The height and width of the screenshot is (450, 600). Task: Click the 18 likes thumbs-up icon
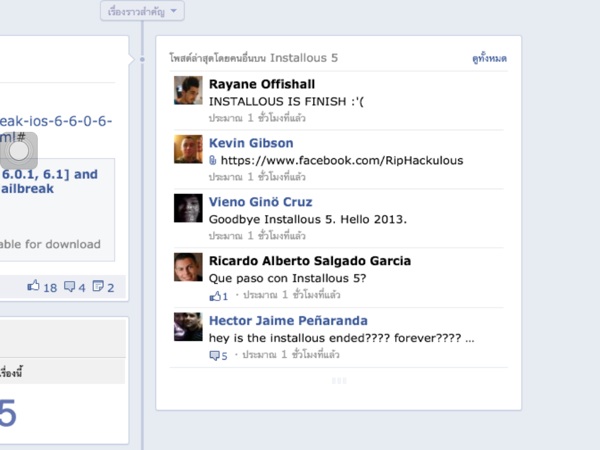(x=34, y=285)
